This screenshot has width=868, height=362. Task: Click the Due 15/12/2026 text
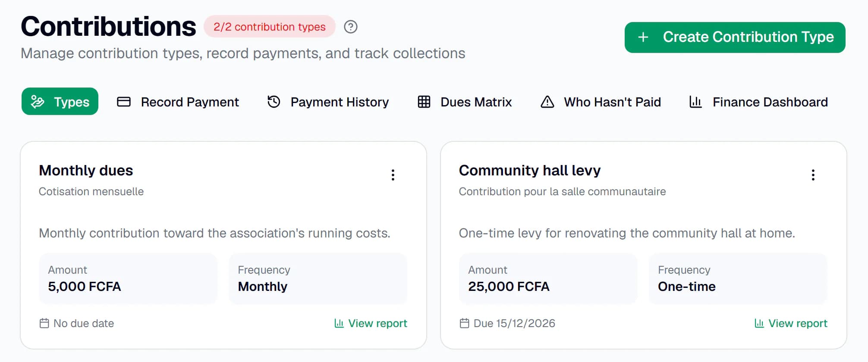tap(514, 323)
